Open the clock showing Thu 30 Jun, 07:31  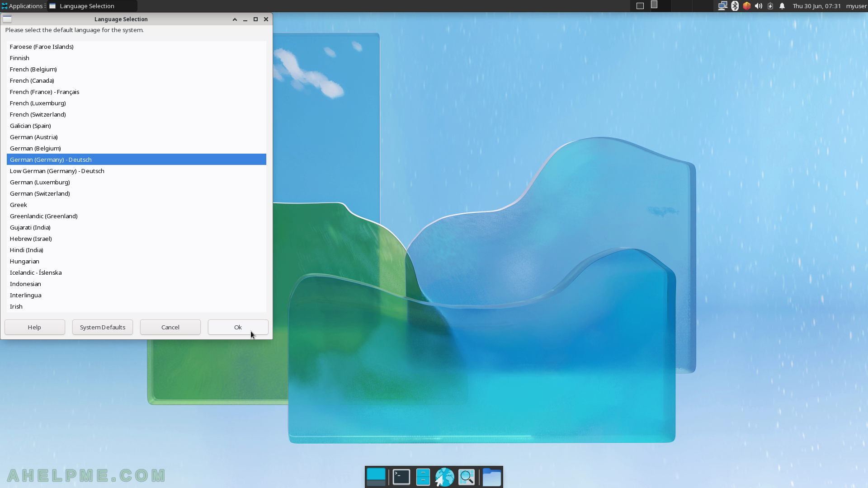816,6
